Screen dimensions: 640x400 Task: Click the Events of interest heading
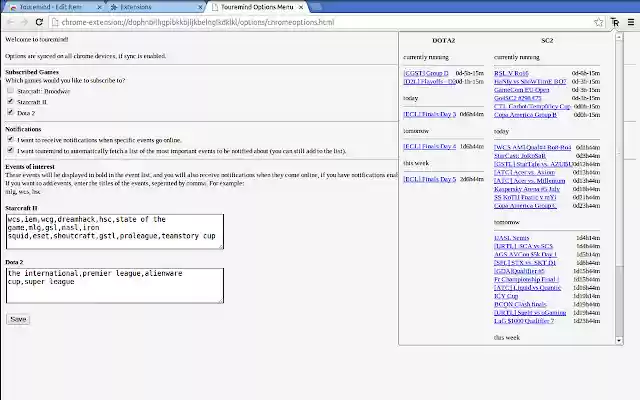point(30,167)
